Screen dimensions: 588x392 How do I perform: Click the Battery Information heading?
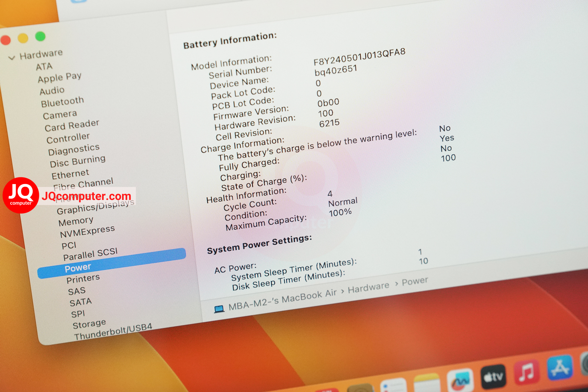[230, 41]
